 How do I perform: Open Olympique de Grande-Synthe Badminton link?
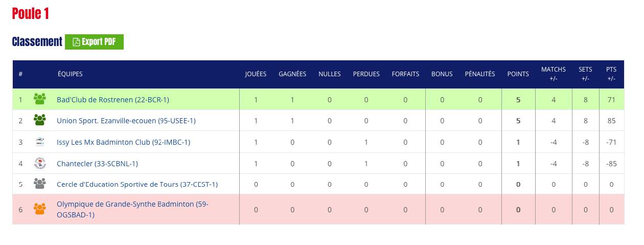pos(132,209)
